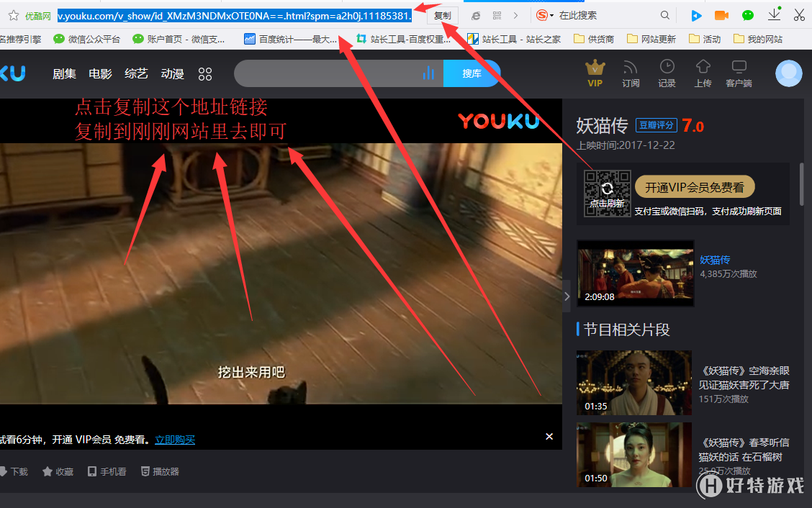Open the 客户端 client download icon
Image resolution: width=812 pixels, height=508 pixels.
tap(739, 73)
